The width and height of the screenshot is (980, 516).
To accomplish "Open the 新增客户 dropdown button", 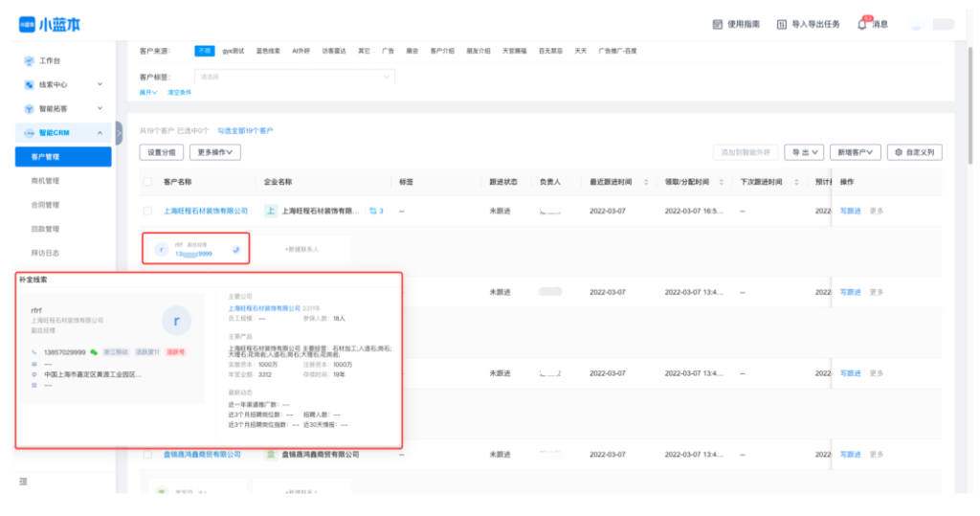I will click(x=855, y=152).
